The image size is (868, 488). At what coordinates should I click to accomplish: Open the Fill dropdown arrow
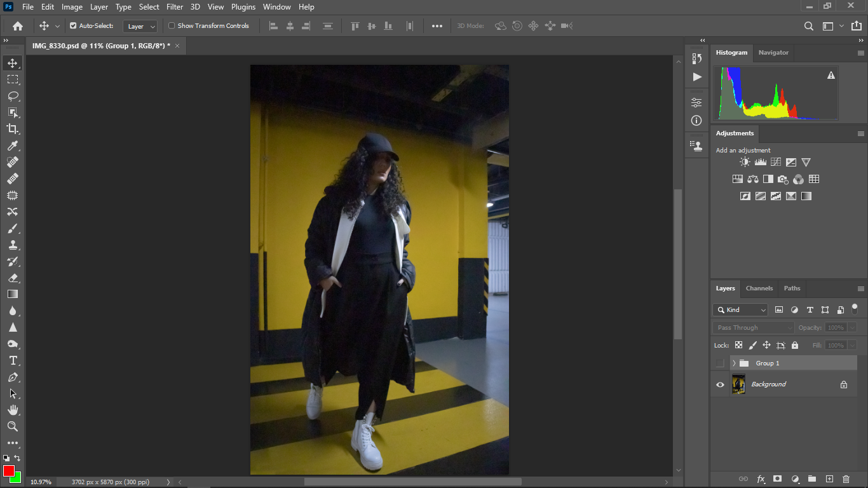pos(852,346)
